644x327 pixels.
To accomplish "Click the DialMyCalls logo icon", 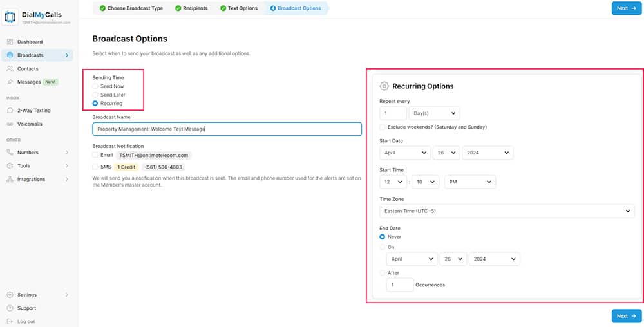I will coord(11,17).
